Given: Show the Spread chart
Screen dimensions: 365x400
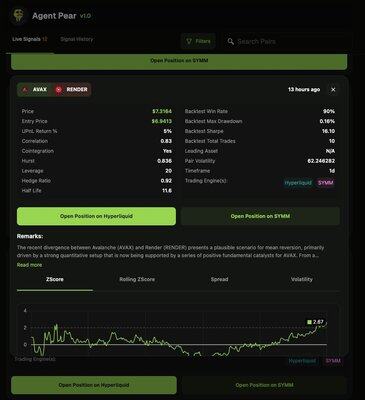Looking at the screenshot, I should click(x=219, y=279).
